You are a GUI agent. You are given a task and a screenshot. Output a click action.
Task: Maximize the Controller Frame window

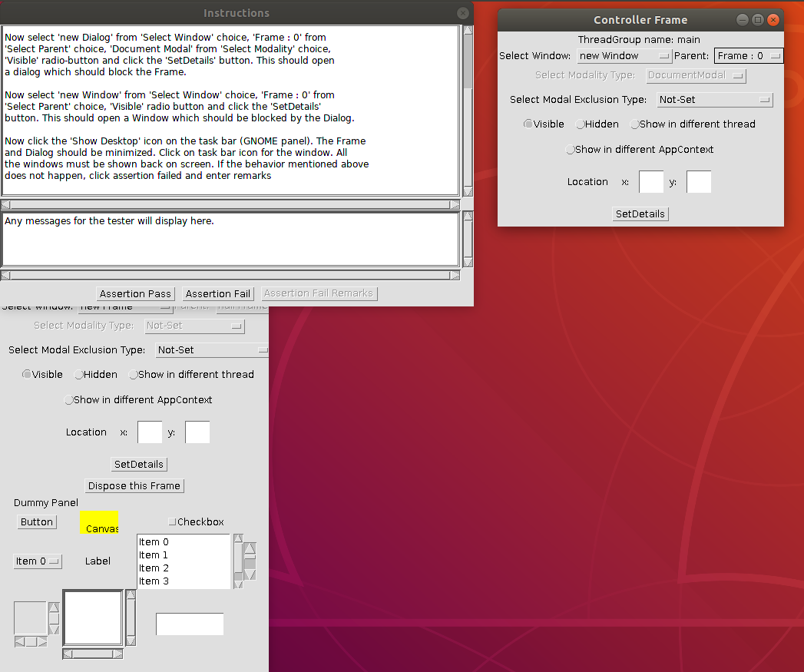(758, 20)
